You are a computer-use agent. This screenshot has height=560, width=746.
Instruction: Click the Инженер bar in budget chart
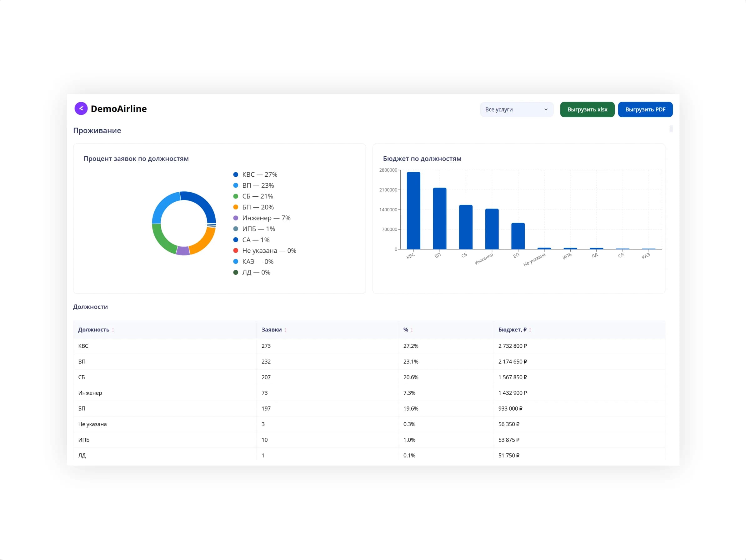pos(492,229)
